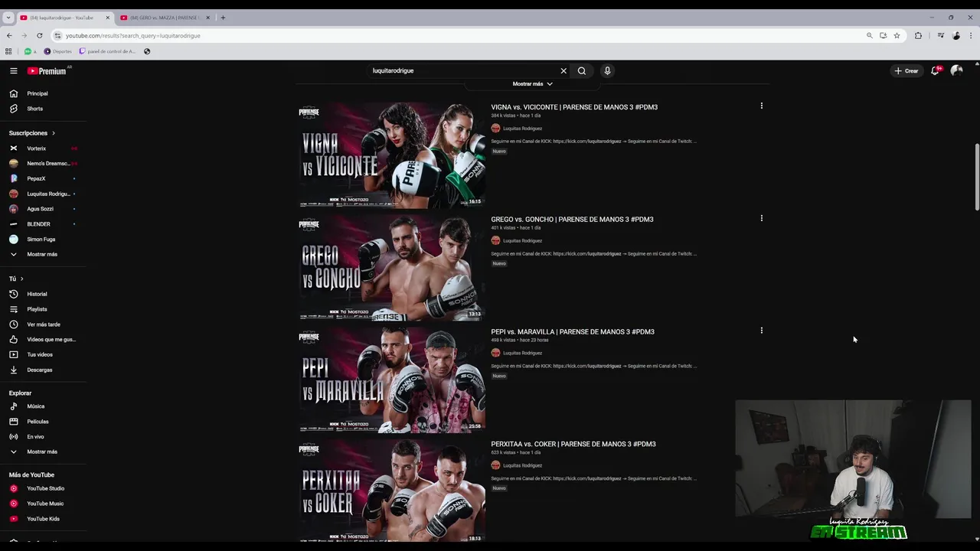980x551 pixels.
Task: Open Chrome tab search dropdown
Action: point(8,18)
